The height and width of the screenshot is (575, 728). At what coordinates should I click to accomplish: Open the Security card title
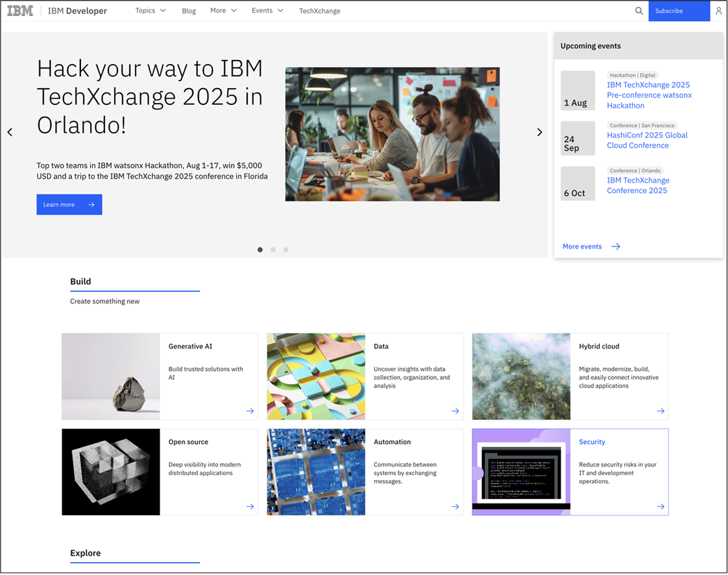pyautogui.click(x=592, y=442)
